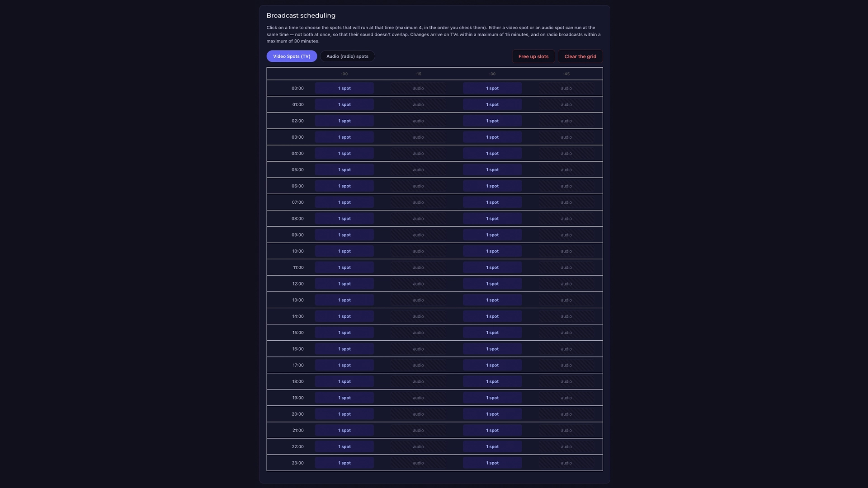This screenshot has width=868, height=488.
Task: Select the 16:45 audio slot
Action: [566, 349]
